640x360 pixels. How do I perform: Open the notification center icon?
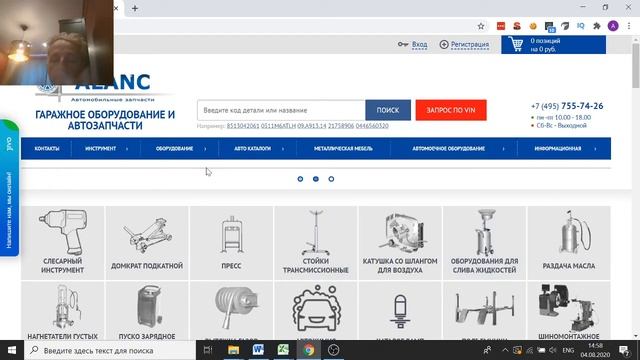pyautogui.click(x=624, y=350)
